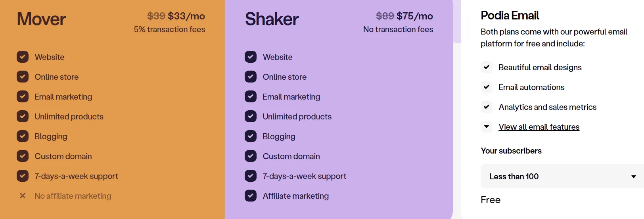Select the Mover plan heading
Image resolution: width=644 pixels, height=219 pixels.
[x=41, y=19]
